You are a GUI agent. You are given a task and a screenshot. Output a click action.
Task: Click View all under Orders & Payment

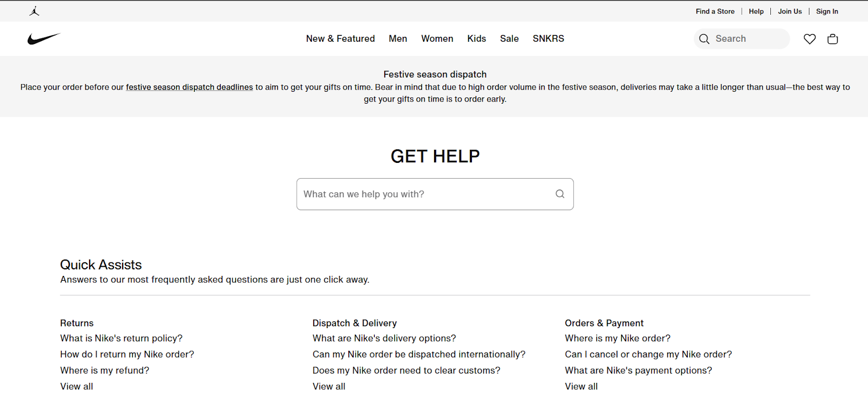pos(581,387)
